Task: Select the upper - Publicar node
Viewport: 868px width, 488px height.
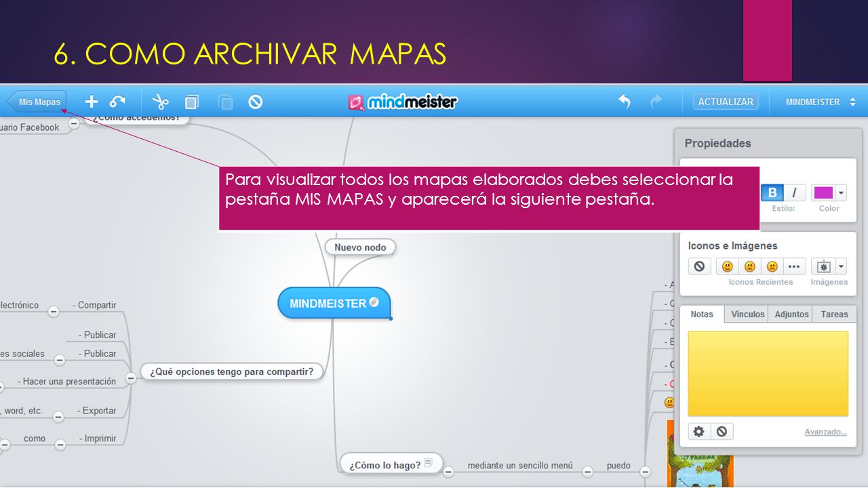Action: pyautogui.click(x=97, y=335)
